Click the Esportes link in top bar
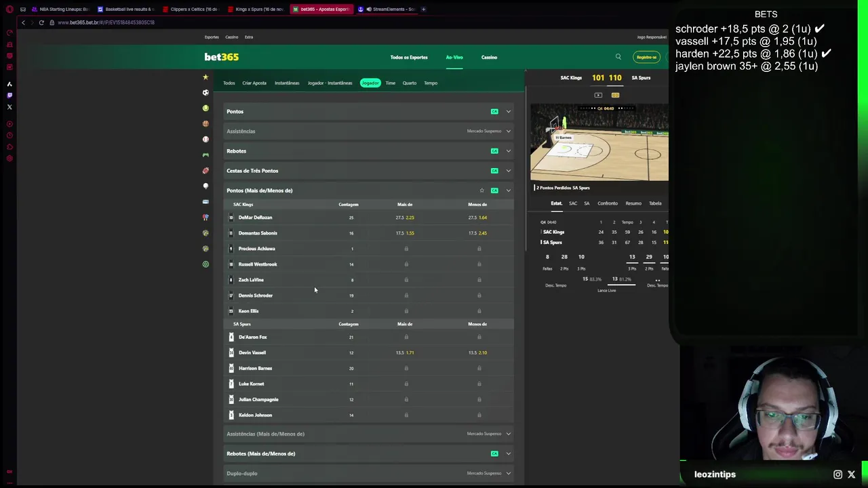Screen dimensions: 868x488 (212, 37)
